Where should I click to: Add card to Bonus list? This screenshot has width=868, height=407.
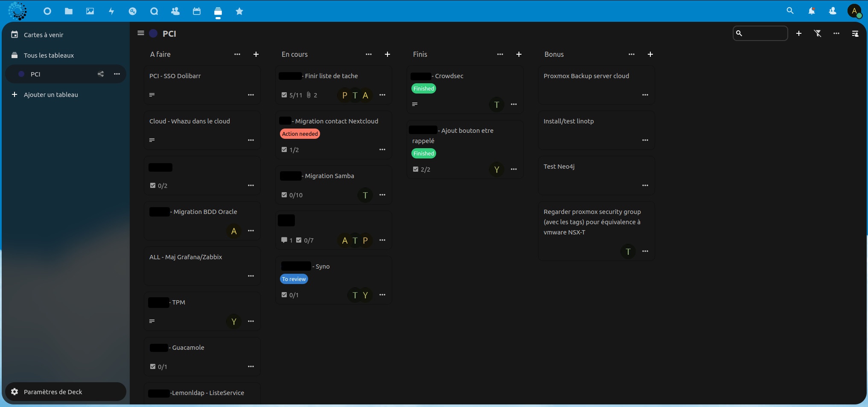click(x=650, y=54)
